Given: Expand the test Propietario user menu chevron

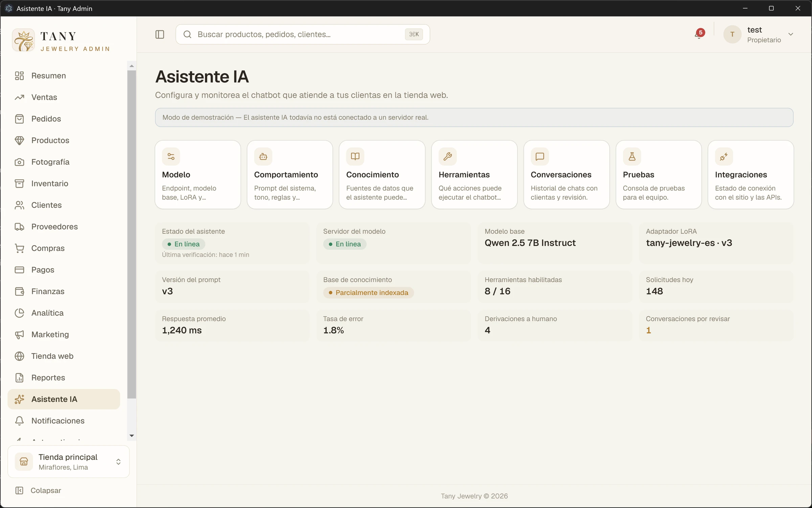Looking at the screenshot, I should pos(791,34).
